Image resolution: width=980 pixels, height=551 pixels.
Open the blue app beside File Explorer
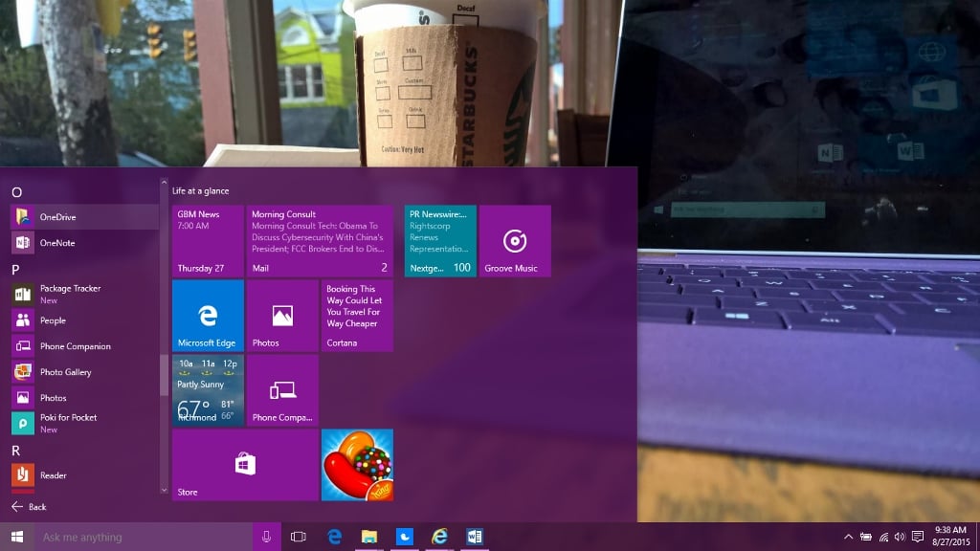(x=405, y=537)
